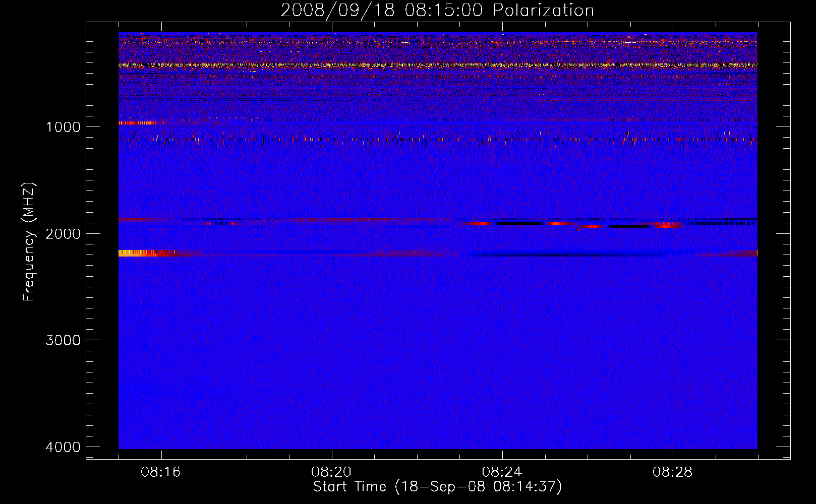Click the 4000 frequency tick label

coord(63,447)
